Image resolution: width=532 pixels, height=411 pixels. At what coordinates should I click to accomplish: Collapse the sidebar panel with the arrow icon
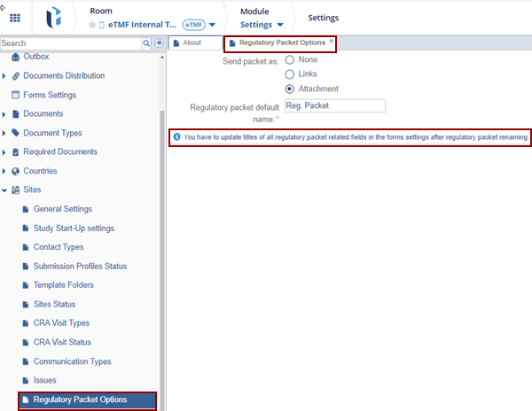click(159, 43)
